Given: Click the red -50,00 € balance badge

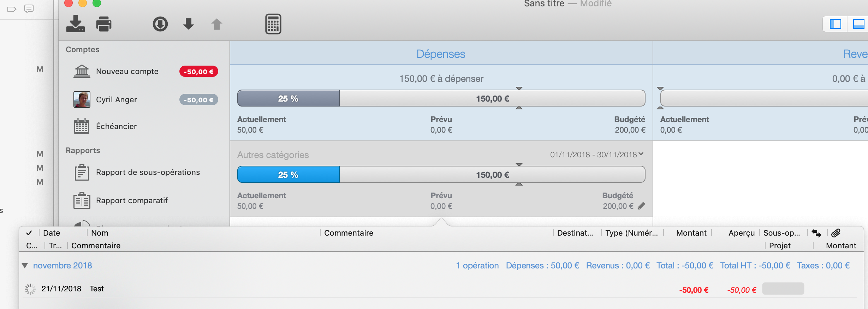Looking at the screenshot, I should pos(199,72).
